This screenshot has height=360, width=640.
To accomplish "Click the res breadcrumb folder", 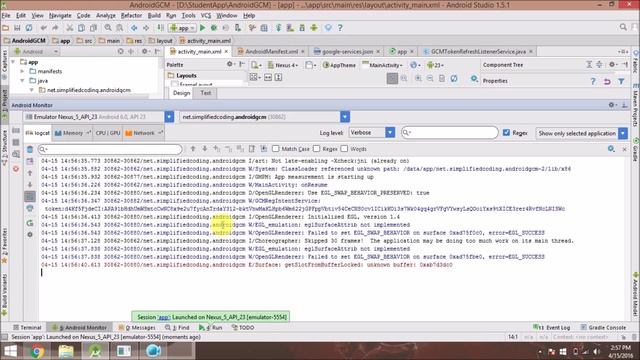I will (135, 41).
